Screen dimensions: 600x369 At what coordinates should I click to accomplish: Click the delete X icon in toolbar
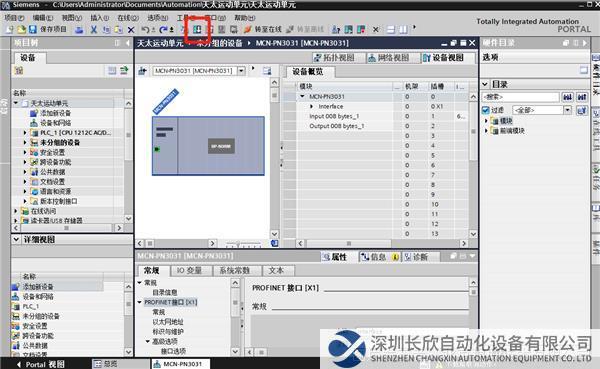click(x=131, y=29)
